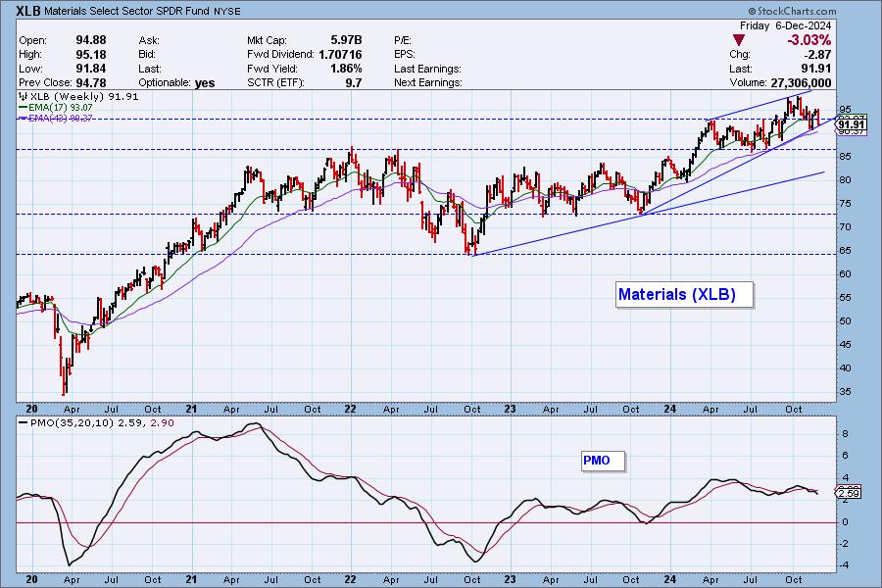882x588 pixels.
Task: Select the XLB ticker symbol in the title
Action: [28, 11]
